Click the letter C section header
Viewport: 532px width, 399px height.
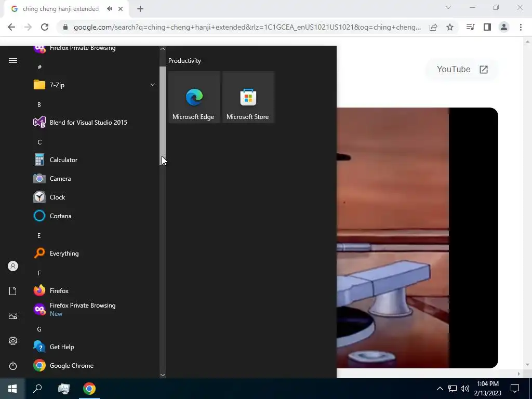(39, 142)
